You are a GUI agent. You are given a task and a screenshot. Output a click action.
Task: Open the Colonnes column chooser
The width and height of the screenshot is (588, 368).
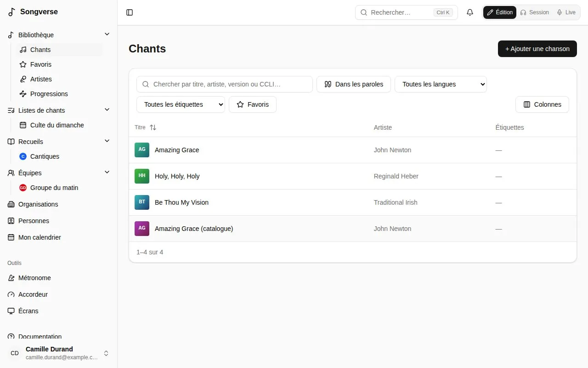[542, 104]
